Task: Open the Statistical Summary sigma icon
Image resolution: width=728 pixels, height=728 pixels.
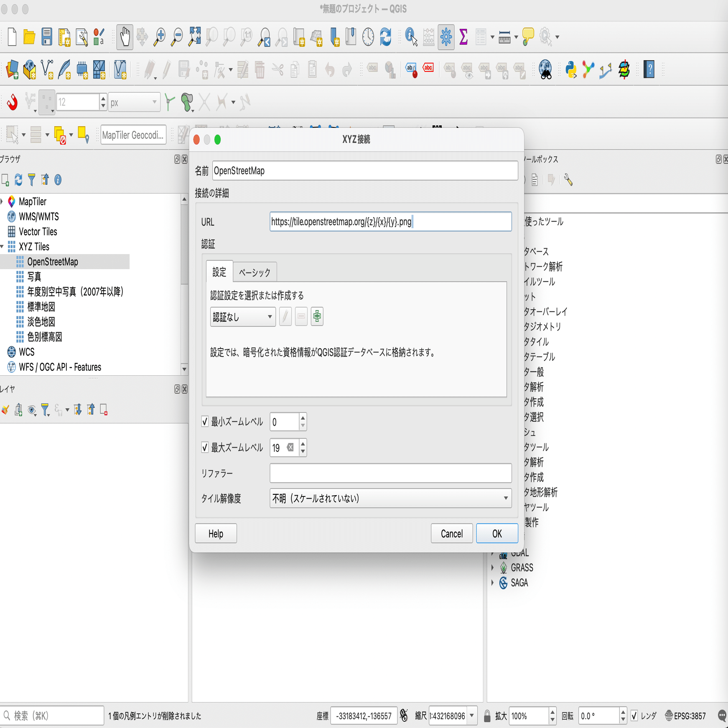Action: 463,37
